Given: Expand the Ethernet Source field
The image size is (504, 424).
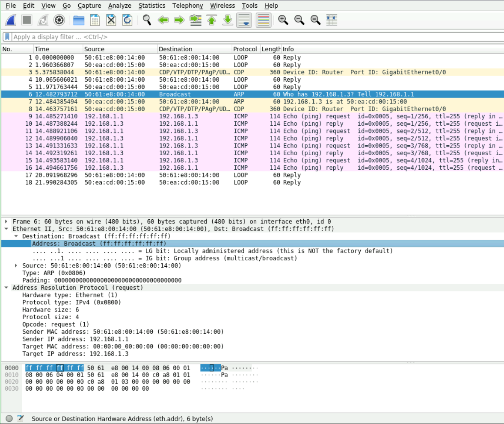Looking at the screenshot, I should tap(16, 265).
